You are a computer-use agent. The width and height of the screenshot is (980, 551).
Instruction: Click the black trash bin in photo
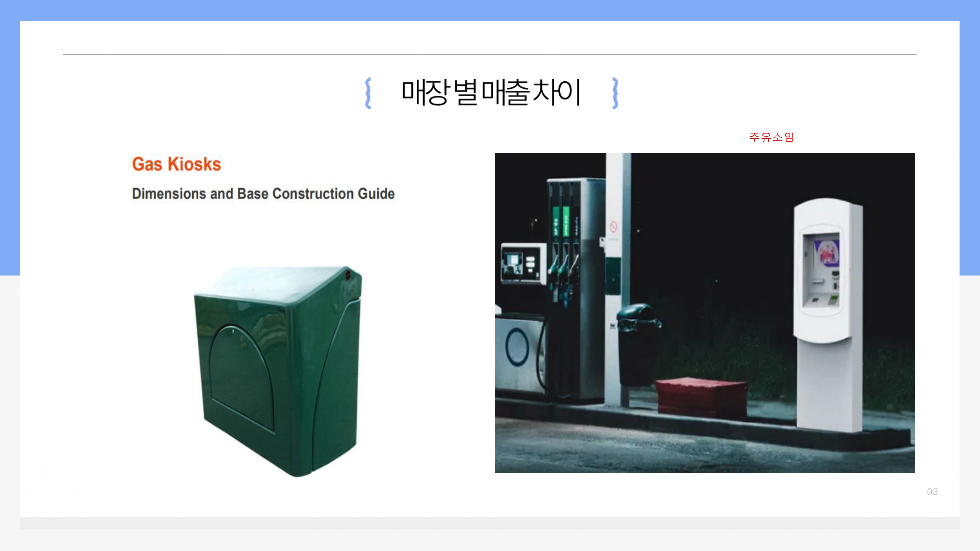pos(638,344)
